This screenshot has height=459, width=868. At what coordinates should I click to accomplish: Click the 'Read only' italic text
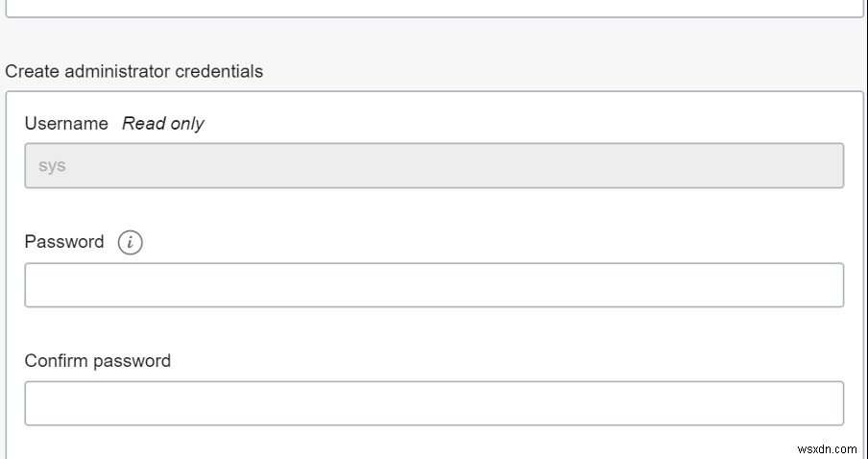point(163,124)
